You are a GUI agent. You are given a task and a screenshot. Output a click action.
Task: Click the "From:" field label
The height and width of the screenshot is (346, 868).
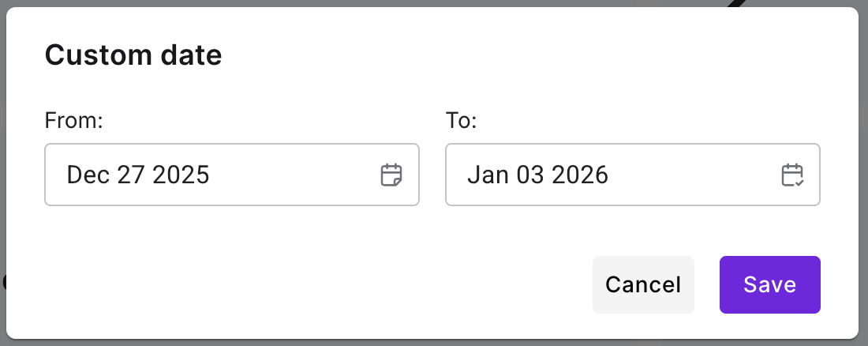pos(74,121)
